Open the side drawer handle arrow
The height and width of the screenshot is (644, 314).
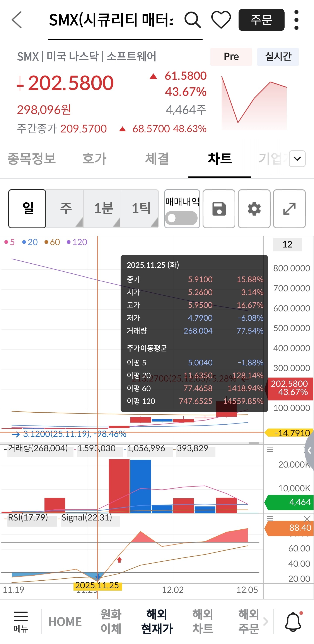(x=309, y=451)
